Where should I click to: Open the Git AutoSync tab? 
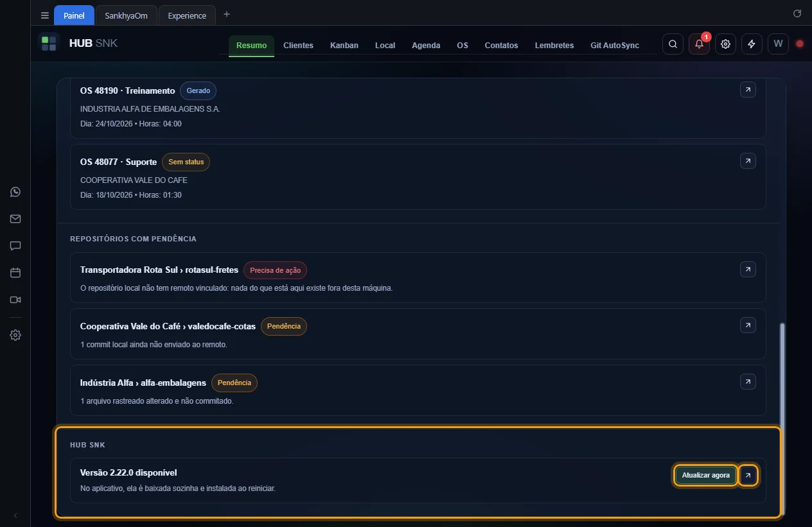click(615, 46)
